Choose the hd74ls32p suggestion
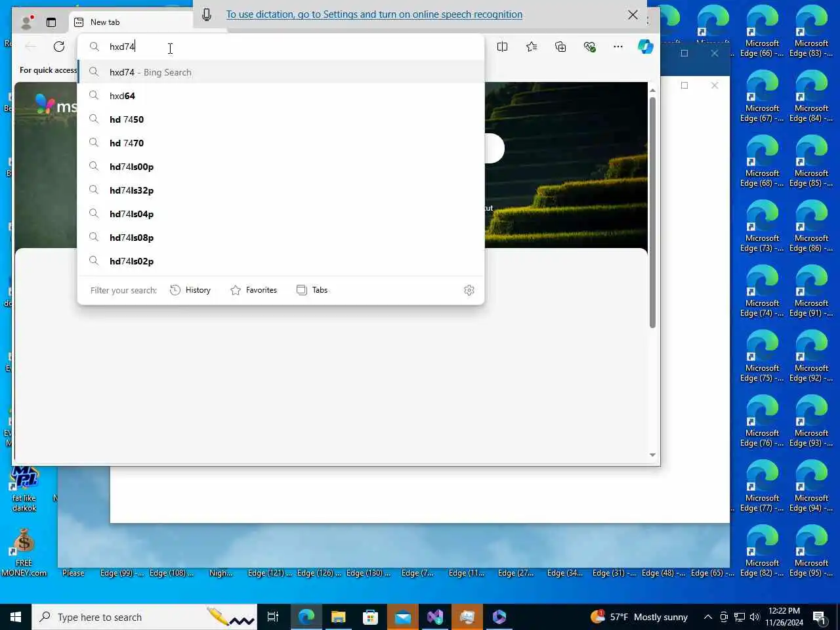Image resolution: width=840 pixels, height=630 pixels. point(281,190)
